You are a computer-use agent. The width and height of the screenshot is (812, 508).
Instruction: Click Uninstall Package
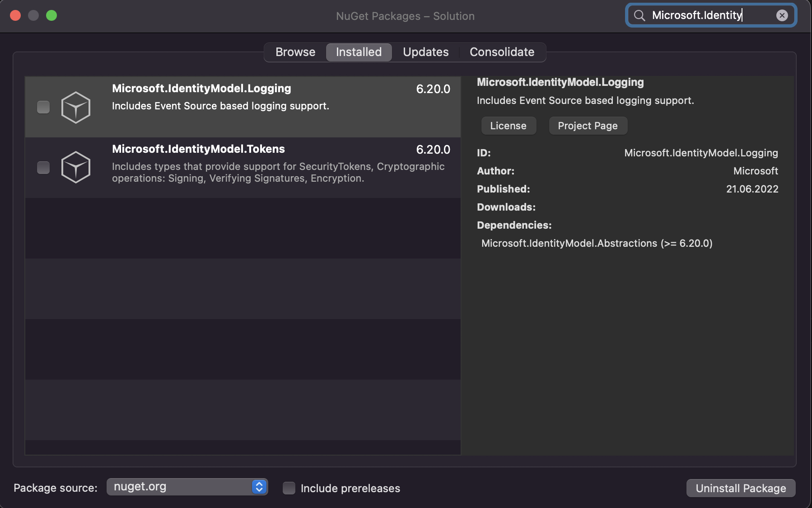pyautogui.click(x=741, y=488)
